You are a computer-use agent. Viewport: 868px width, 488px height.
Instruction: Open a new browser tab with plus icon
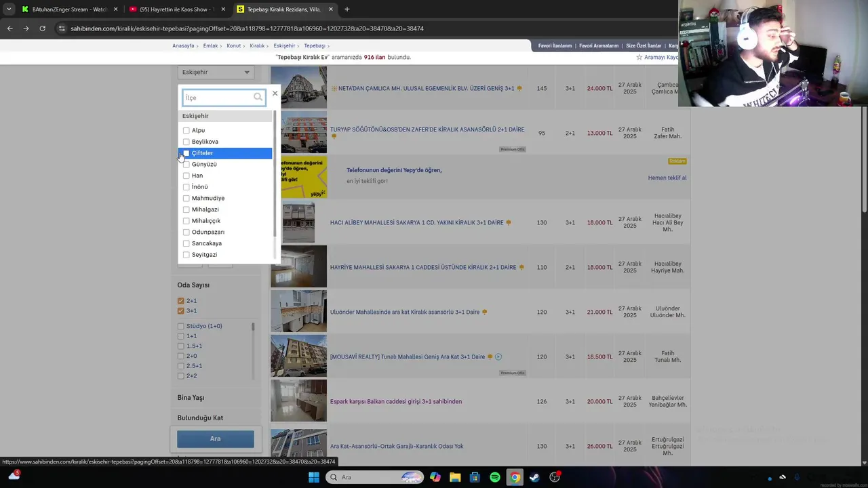point(347,9)
